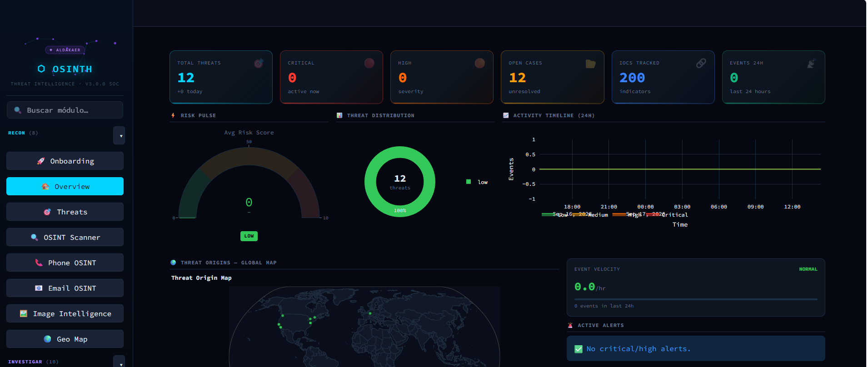
Task: Click the siren icon beside Active Alerts
Action: click(570, 325)
